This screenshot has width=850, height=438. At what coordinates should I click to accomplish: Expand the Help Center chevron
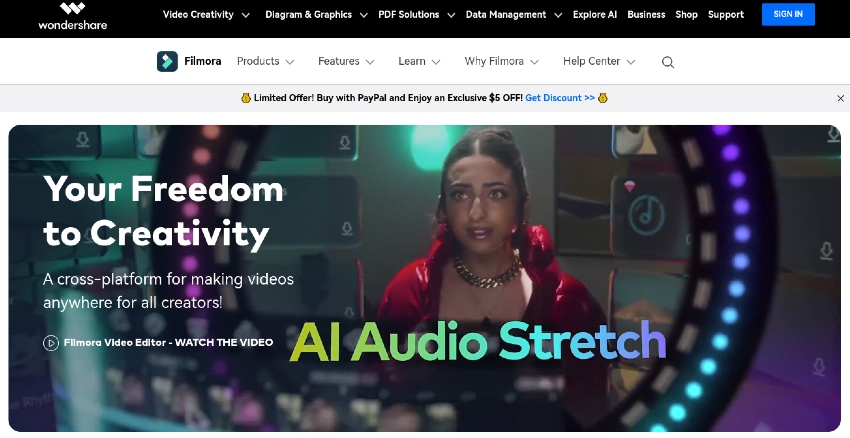(630, 62)
